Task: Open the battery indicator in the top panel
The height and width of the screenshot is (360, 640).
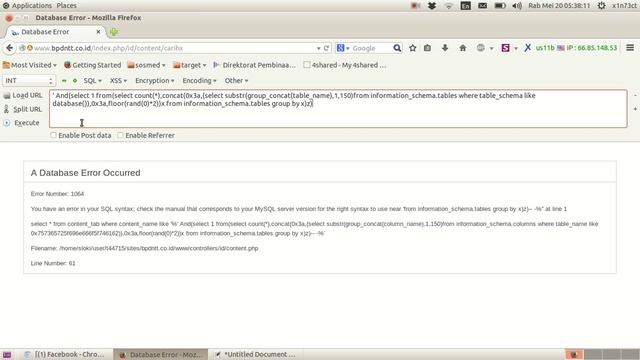Action: click(500, 6)
